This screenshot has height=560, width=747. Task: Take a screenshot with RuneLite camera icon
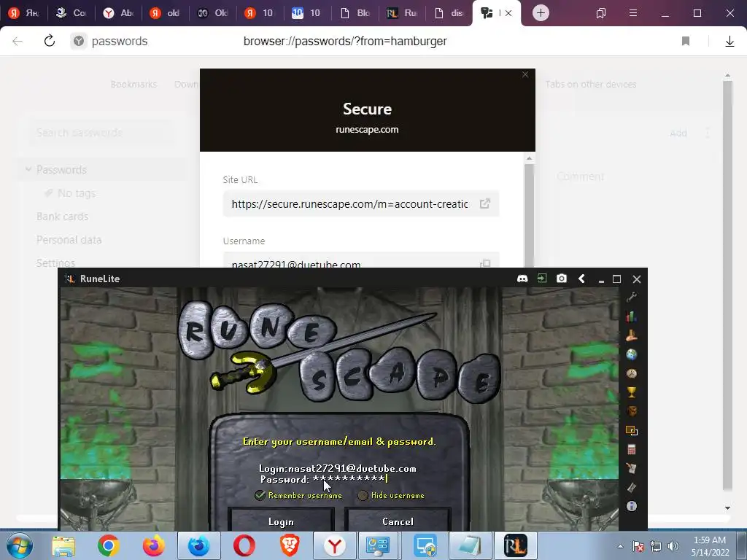coord(562,278)
